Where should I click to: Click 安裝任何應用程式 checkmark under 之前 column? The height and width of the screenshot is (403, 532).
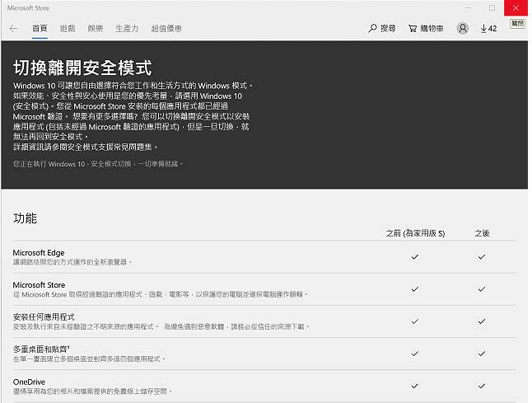point(415,321)
